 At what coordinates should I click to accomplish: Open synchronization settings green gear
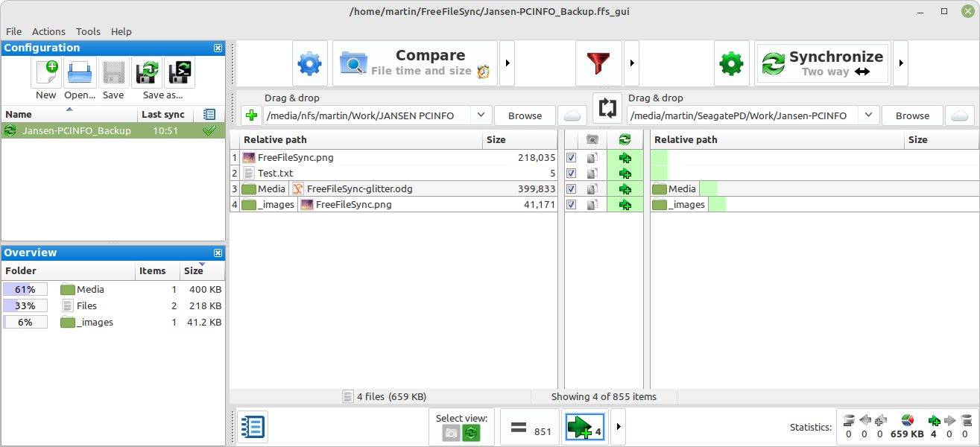click(x=732, y=63)
